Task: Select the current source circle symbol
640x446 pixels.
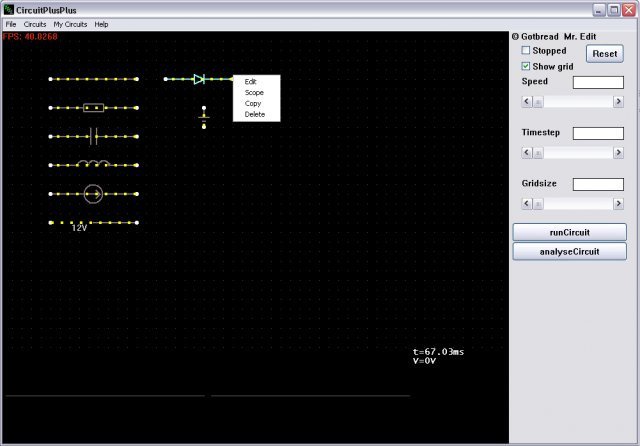Action: 93,194
